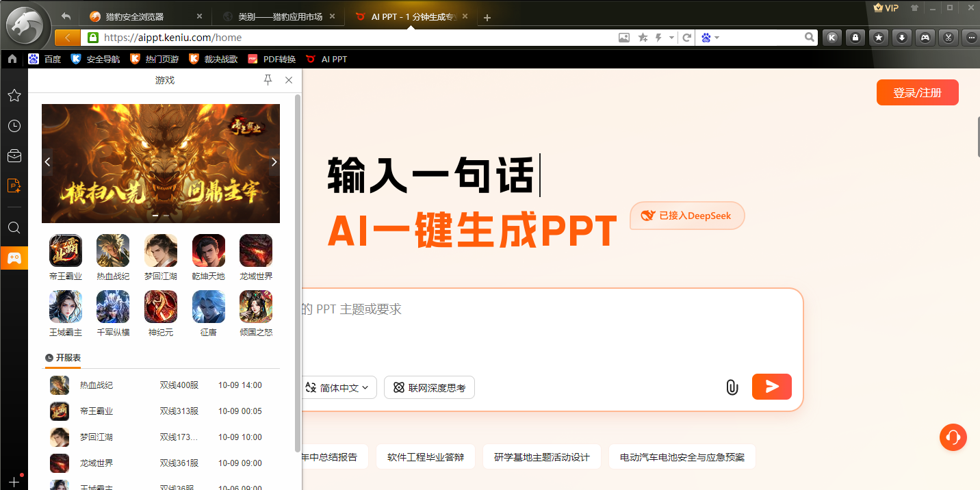Click the search magnifier in the search box
This screenshot has width=980, height=490.
pos(810,38)
